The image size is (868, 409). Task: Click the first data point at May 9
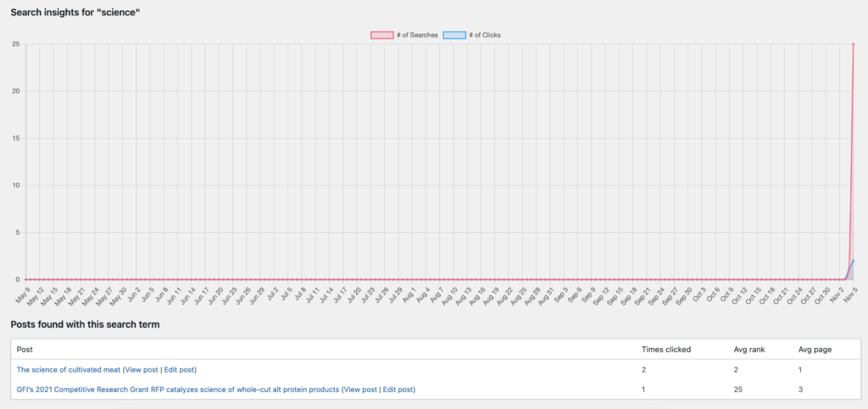25,279
